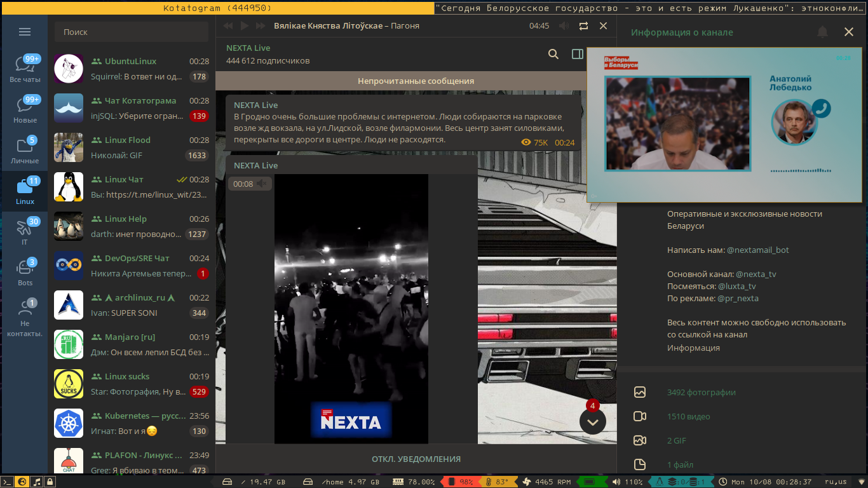Screen dimensions: 868x488
Task: Open the UbuntuLinux chat
Action: tap(132, 69)
